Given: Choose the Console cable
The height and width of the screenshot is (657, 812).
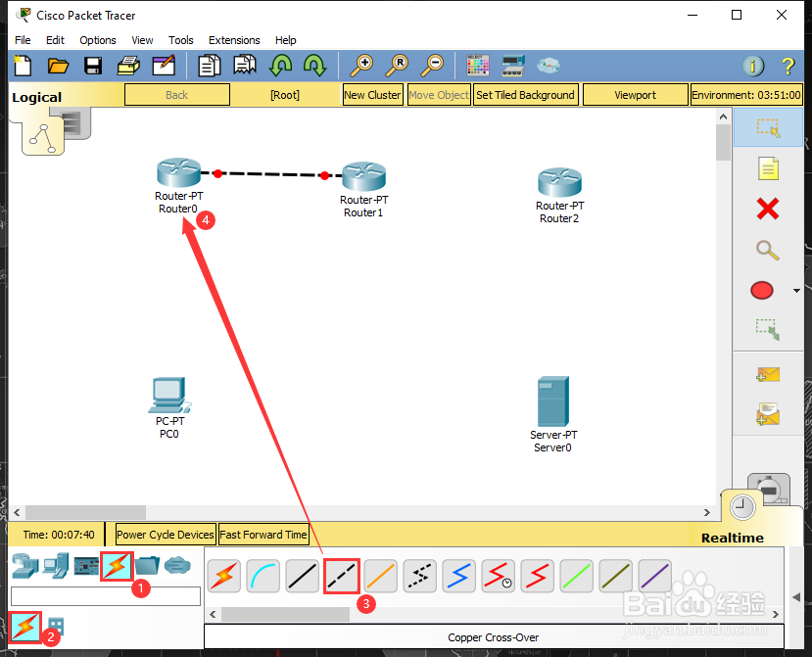Looking at the screenshot, I should [x=263, y=576].
